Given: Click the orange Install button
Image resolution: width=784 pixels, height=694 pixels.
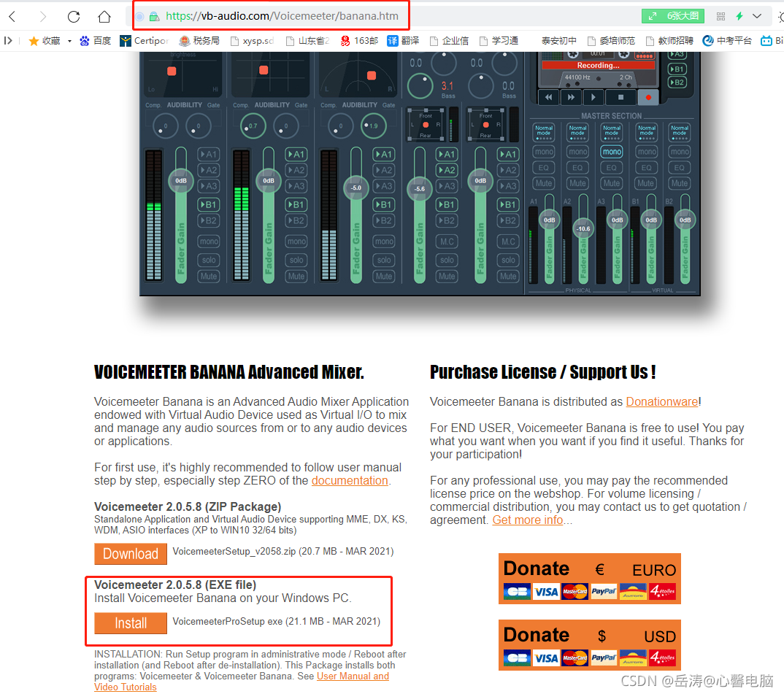Looking at the screenshot, I should 131,623.
